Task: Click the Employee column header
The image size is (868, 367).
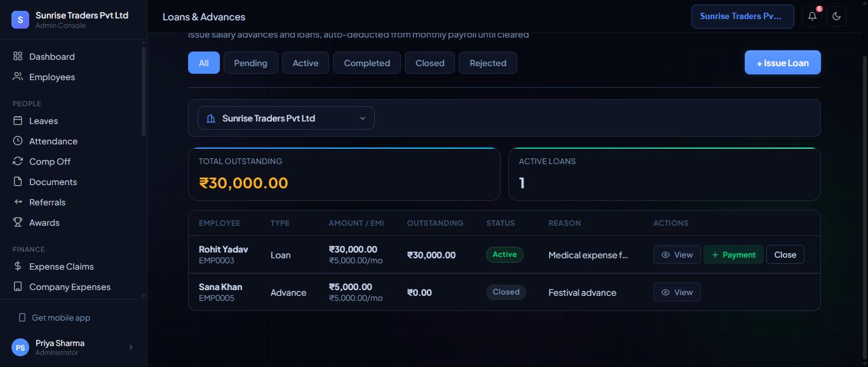Action: pyautogui.click(x=220, y=223)
